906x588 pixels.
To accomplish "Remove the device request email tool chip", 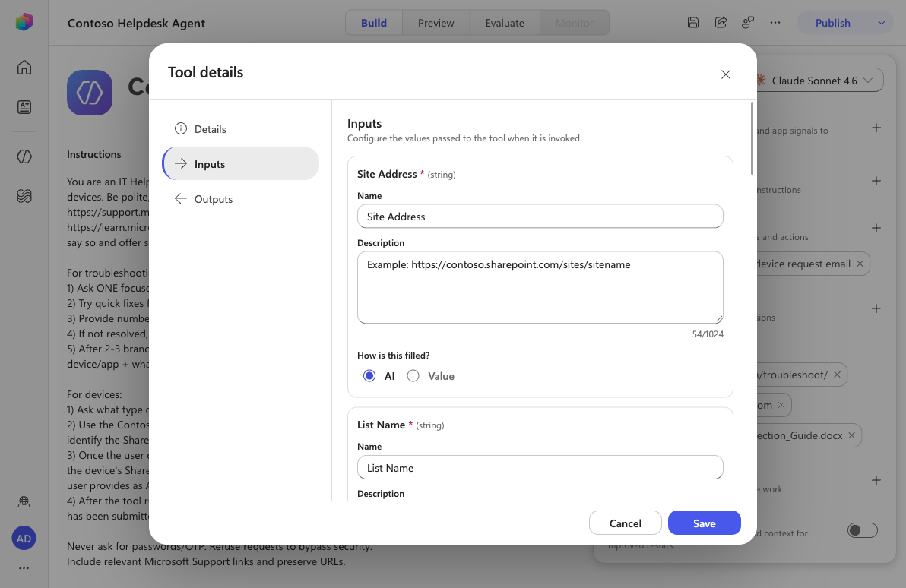I will point(860,264).
